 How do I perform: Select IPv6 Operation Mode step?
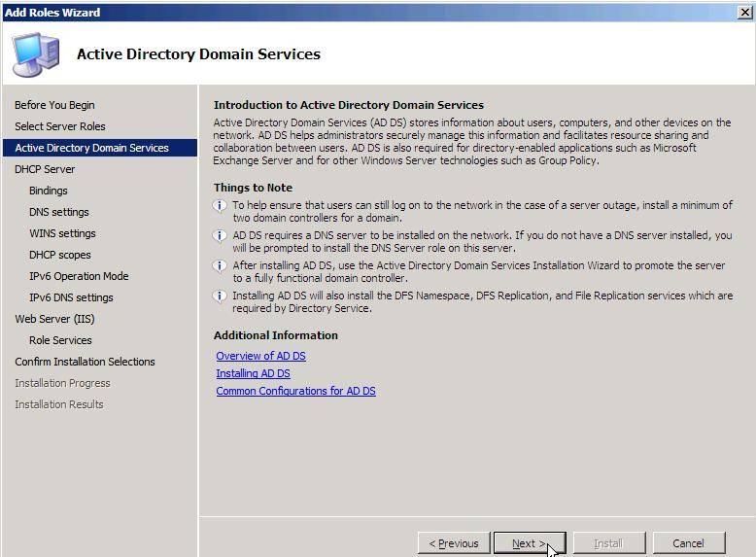[79, 276]
